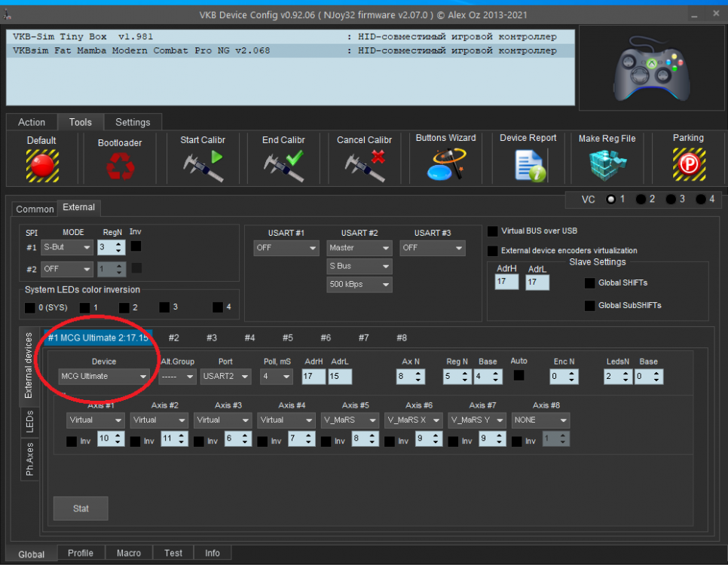
Task: Select VC radio option 2
Action: 641,199
